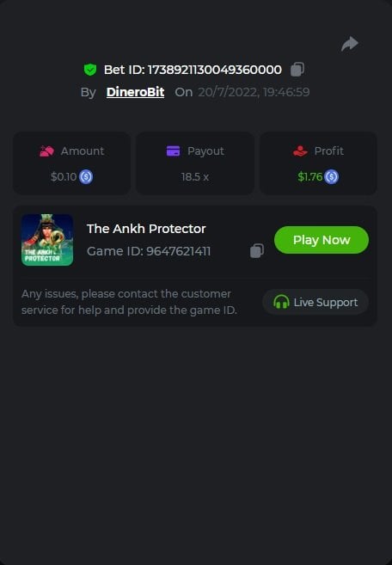Click The Ankh Protector game thumbnail

[x=47, y=240]
